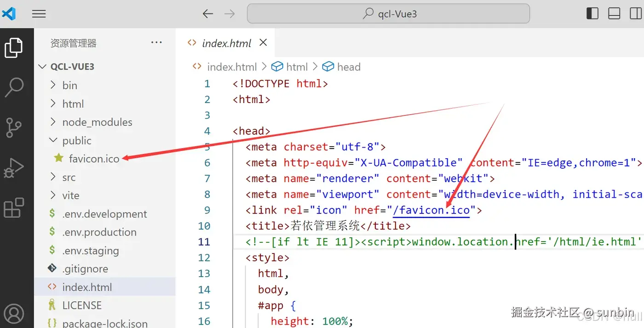Open Source Control view icon
The height and width of the screenshot is (328, 644).
click(14, 127)
